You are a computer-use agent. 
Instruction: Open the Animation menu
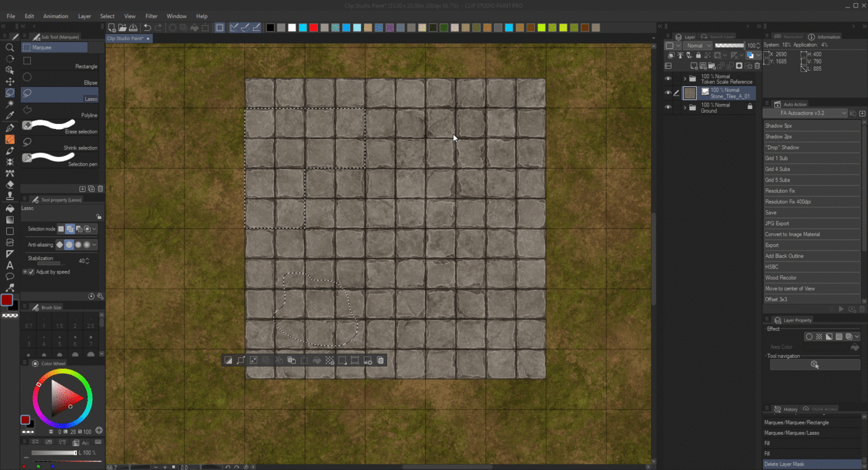[56, 16]
